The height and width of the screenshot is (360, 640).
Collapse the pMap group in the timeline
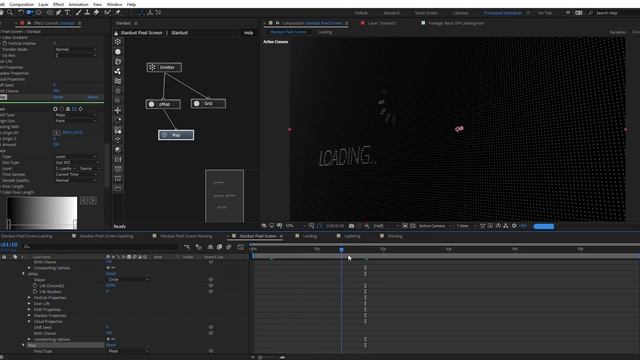pos(23,274)
